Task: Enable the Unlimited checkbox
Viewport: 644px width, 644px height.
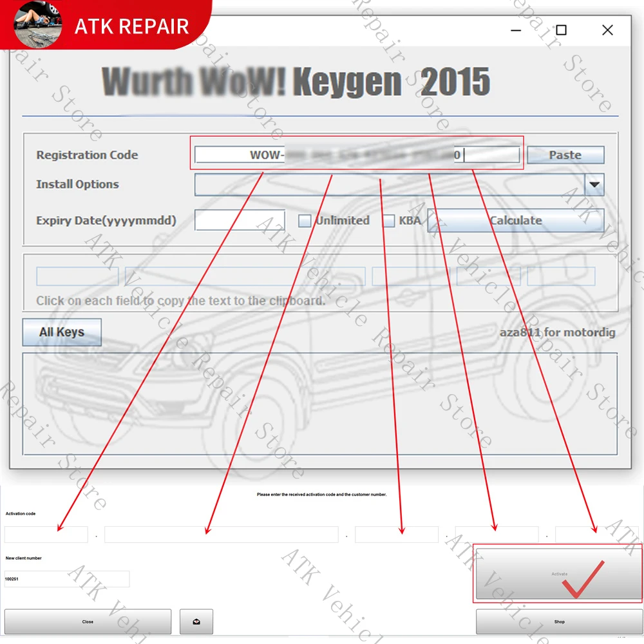Action: pos(305,220)
